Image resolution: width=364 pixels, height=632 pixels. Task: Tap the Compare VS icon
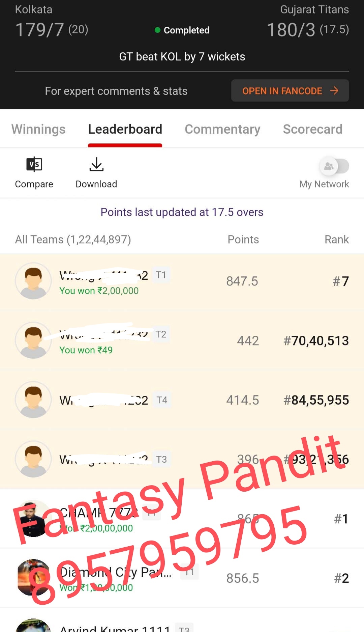34,164
